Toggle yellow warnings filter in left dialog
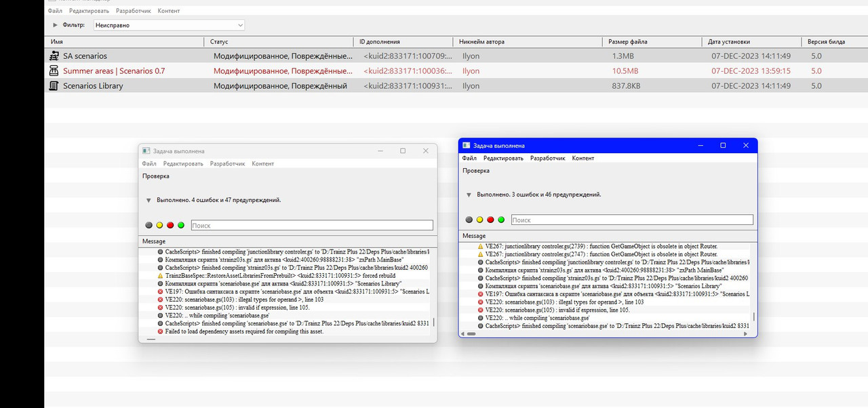Viewport: 868px width, 408px height. (159, 225)
